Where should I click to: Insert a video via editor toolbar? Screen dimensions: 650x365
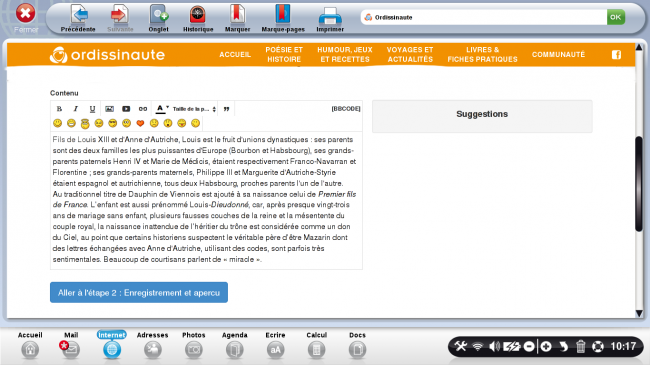click(x=126, y=109)
